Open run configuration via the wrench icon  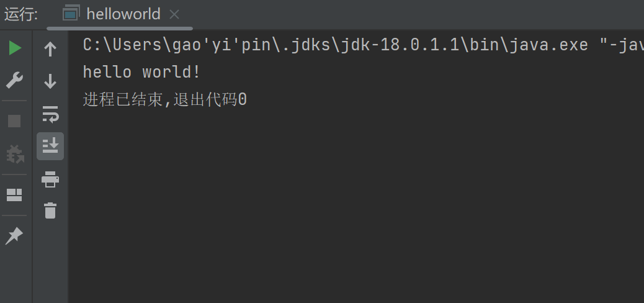(x=14, y=80)
